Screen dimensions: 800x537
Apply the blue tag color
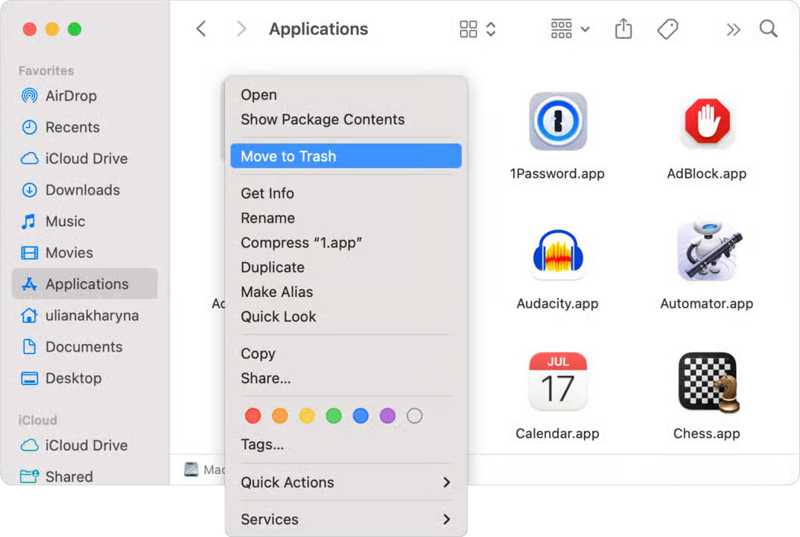[x=361, y=416]
